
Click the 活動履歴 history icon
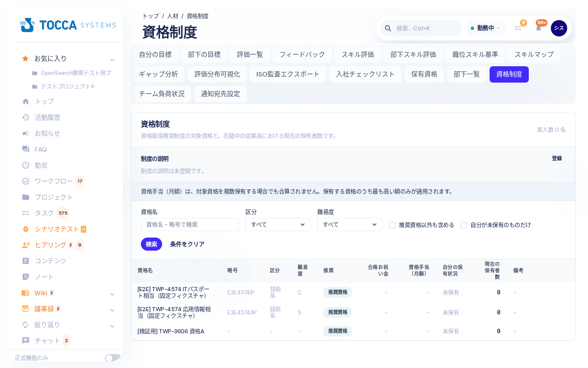tap(26, 117)
